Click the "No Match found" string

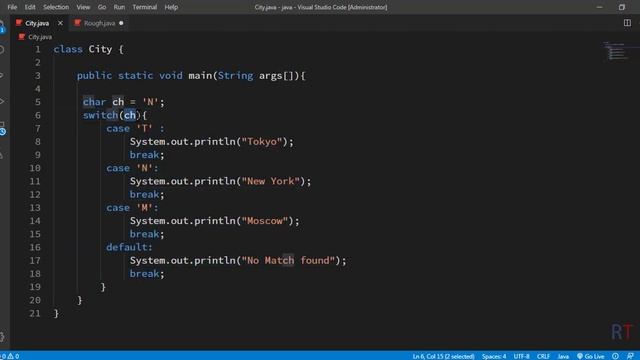pos(288,260)
